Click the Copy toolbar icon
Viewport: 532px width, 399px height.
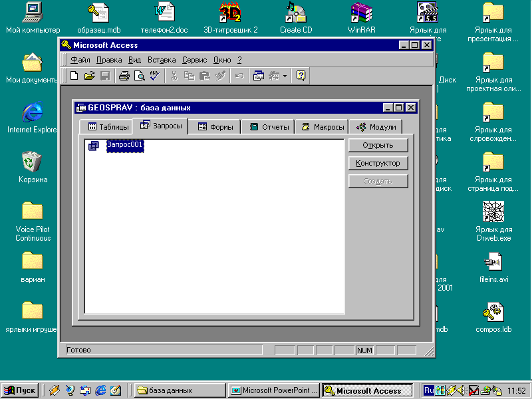(x=189, y=76)
